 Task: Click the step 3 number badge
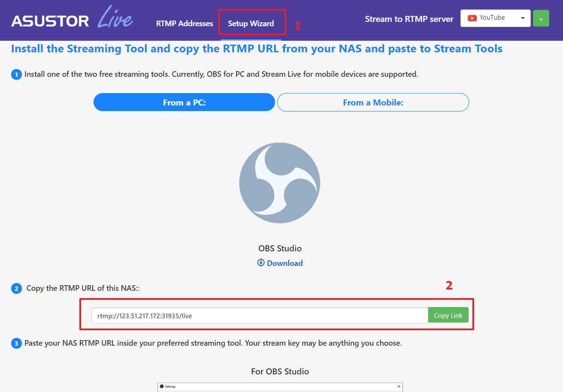[x=16, y=344]
